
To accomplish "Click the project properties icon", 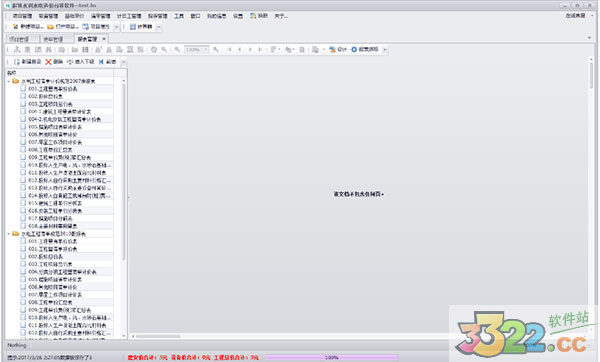I will point(85,26).
